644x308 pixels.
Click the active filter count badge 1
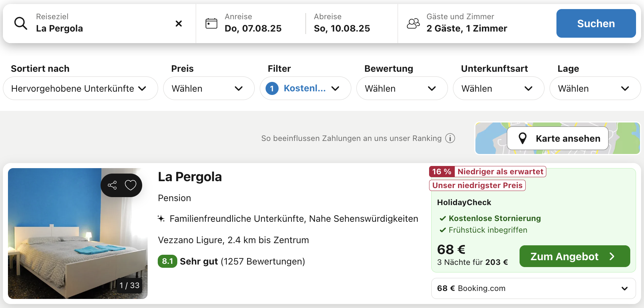pos(272,88)
